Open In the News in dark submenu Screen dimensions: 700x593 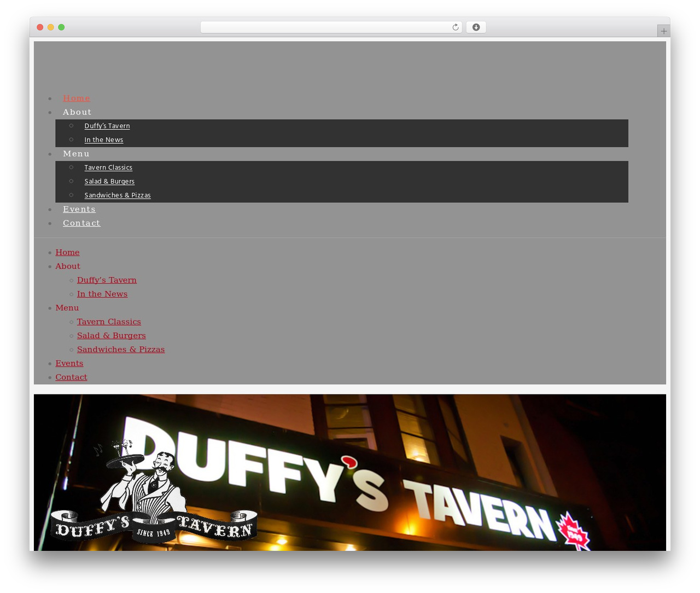click(104, 140)
